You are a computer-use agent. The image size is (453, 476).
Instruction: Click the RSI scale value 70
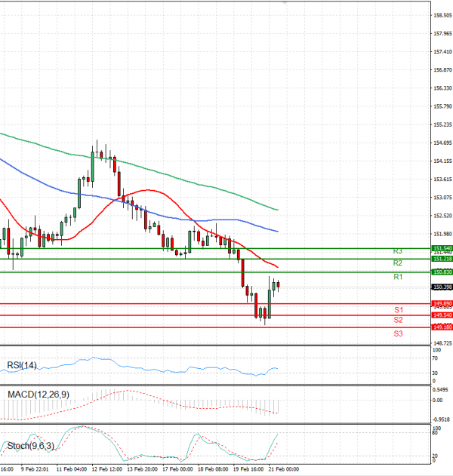click(x=435, y=358)
